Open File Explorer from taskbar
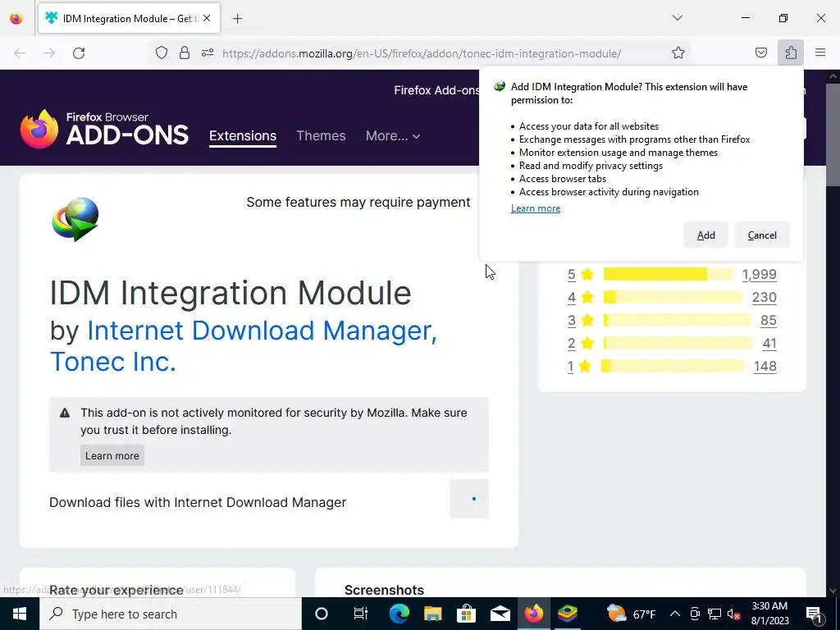The image size is (840, 630). point(433,614)
